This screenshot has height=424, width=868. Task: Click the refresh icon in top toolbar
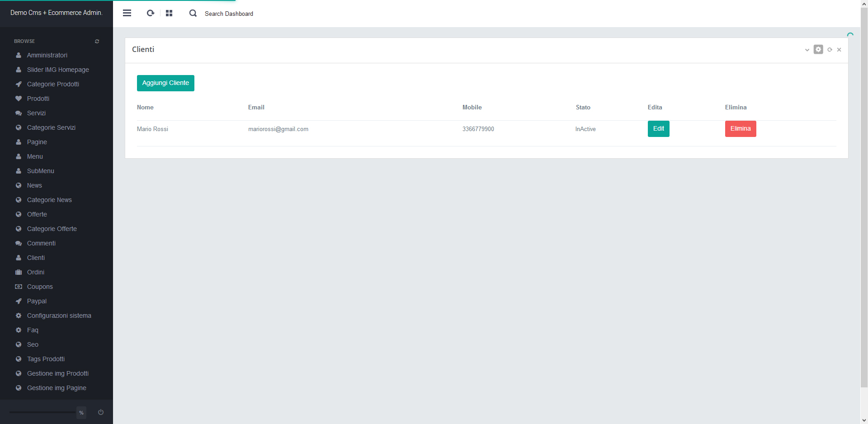tap(151, 13)
